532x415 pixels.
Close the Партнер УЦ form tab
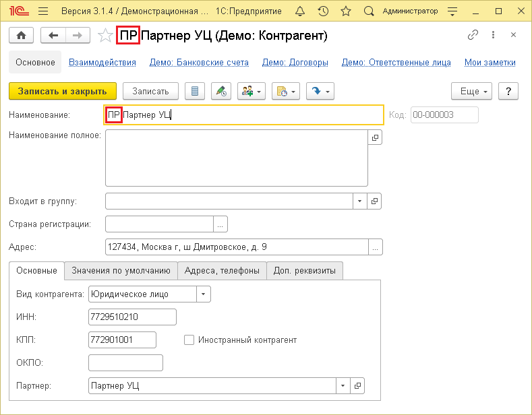(x=513, y=34)
